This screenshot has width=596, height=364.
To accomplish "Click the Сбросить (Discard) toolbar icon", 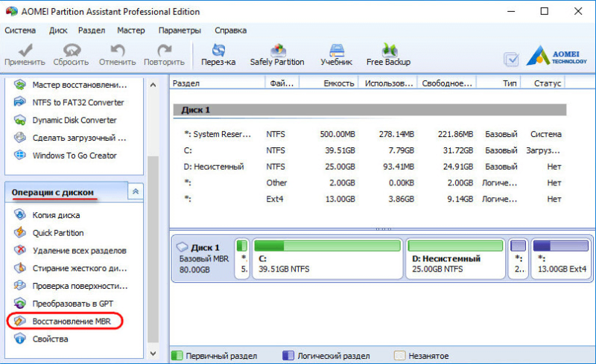I will point(71,55).
